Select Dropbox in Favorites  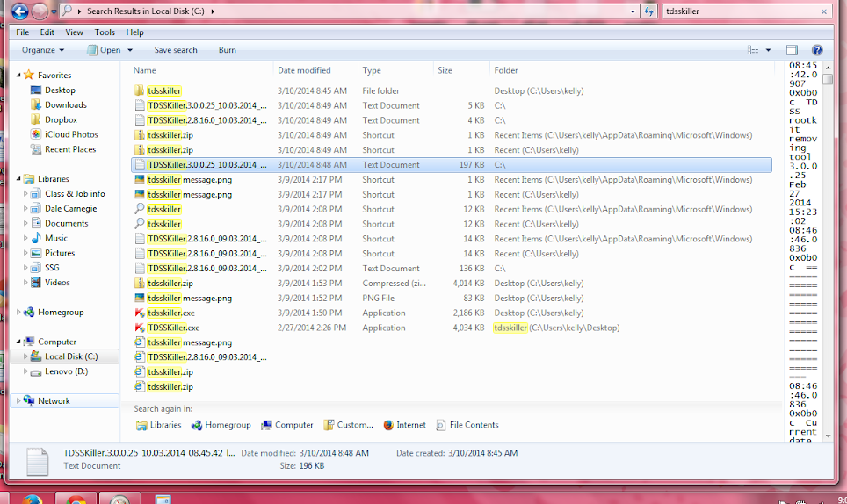[61, 119]
